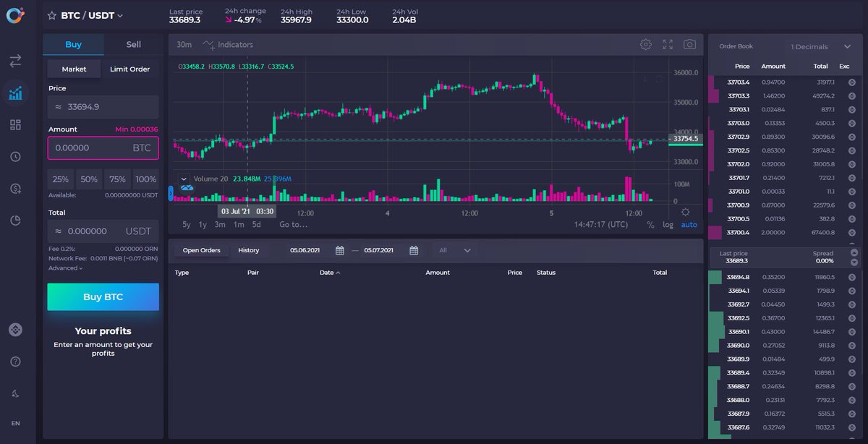The height and width of the screenshot is (444, 868).
Task: Click the blue side-panel handle on chart edge
Action: point(171,193)
